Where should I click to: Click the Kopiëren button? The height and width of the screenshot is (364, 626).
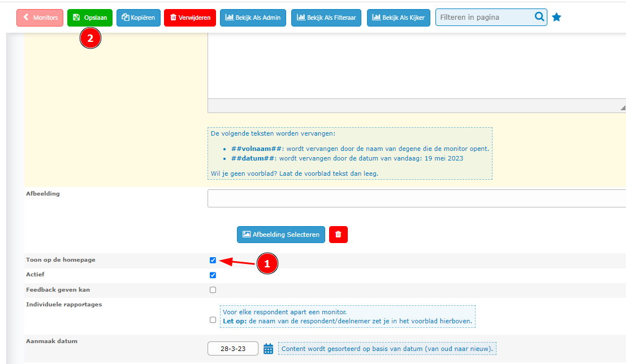click(138, 18)
